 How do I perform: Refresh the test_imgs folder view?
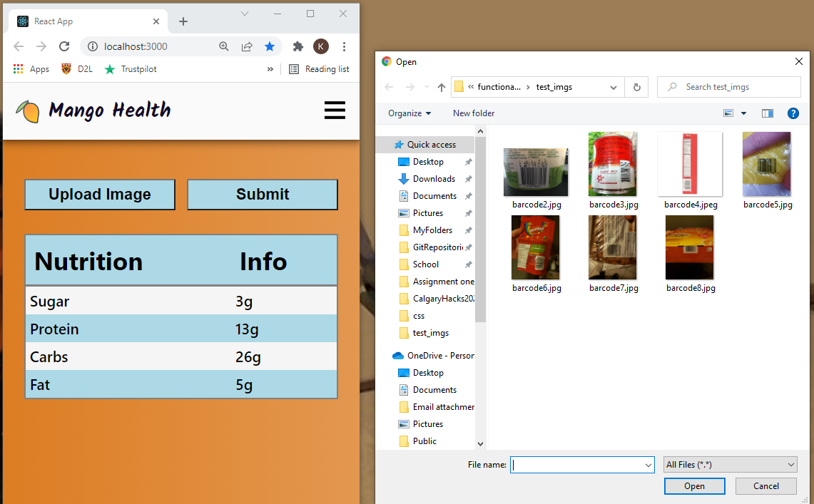tap(637, 87)
